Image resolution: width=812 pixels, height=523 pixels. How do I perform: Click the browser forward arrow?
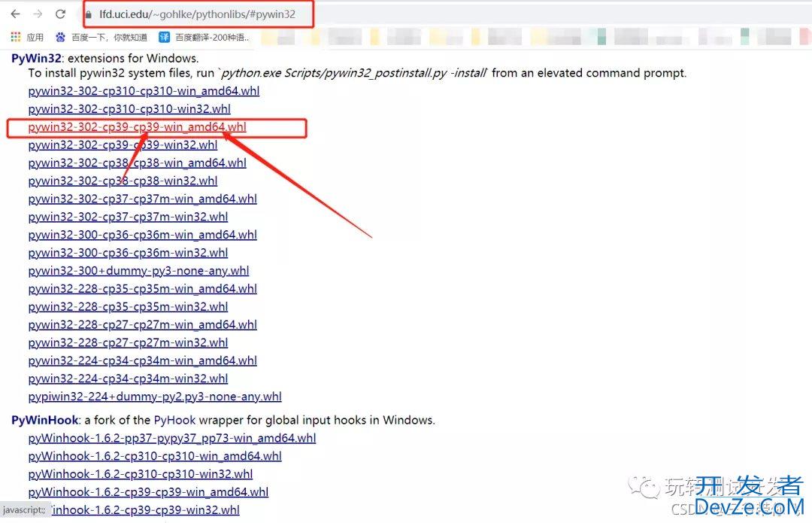tap(38, 14)
